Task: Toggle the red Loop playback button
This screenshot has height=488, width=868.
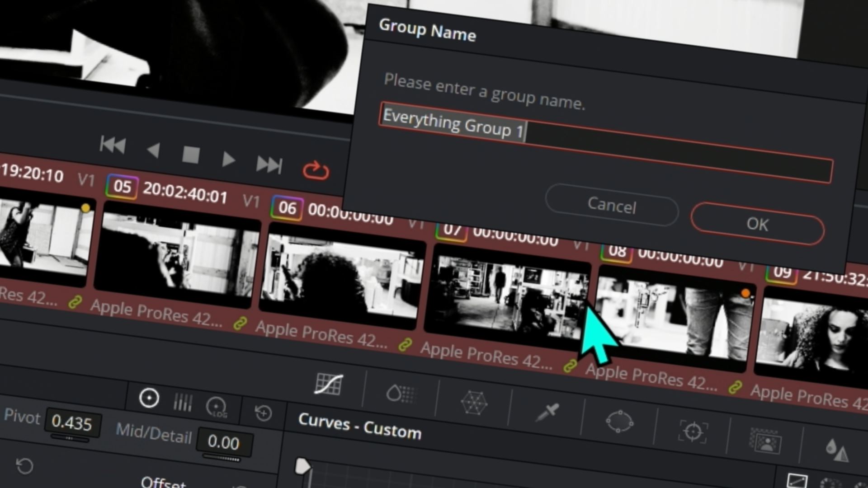Action: (316, 171)
